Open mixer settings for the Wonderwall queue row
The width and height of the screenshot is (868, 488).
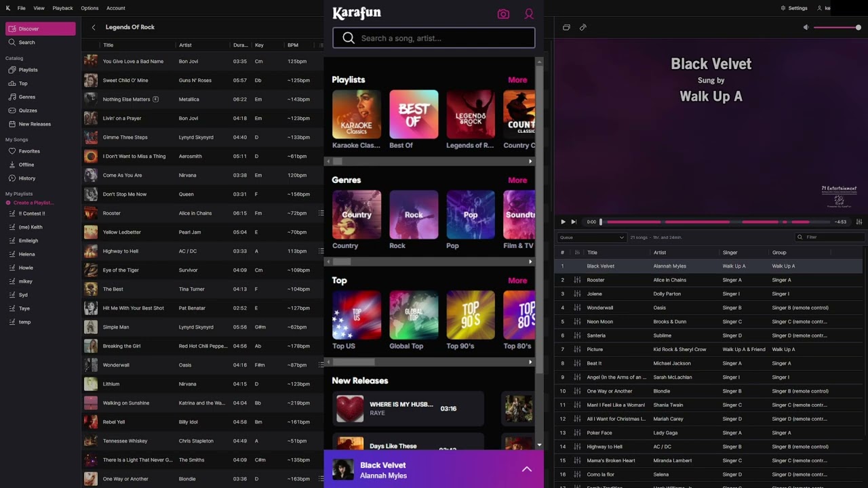pyautogui.click(x=578, y=308)
